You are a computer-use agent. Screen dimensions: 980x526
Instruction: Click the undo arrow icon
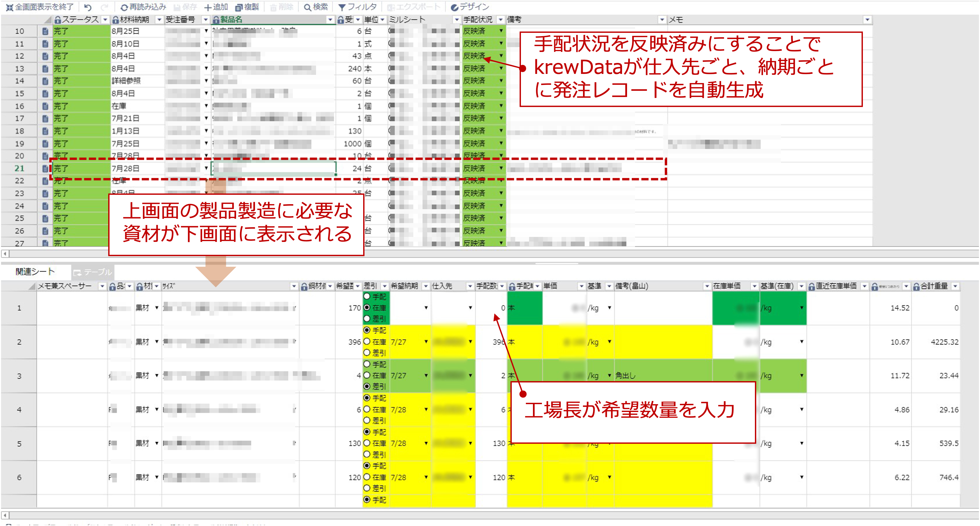[88, 7]
